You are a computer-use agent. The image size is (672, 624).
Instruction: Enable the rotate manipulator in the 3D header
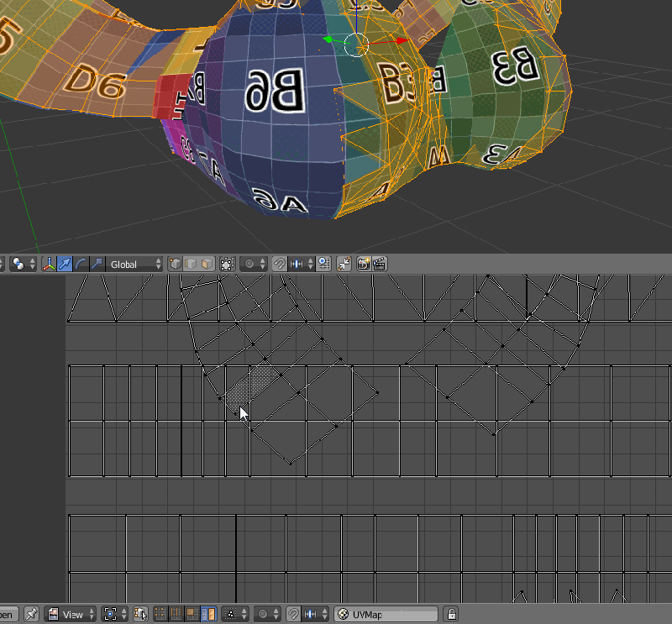(x=79, y=264)
